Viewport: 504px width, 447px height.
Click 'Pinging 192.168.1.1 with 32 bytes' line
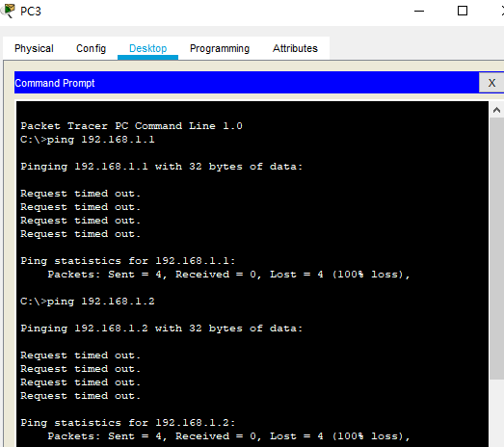click(162, 167)
